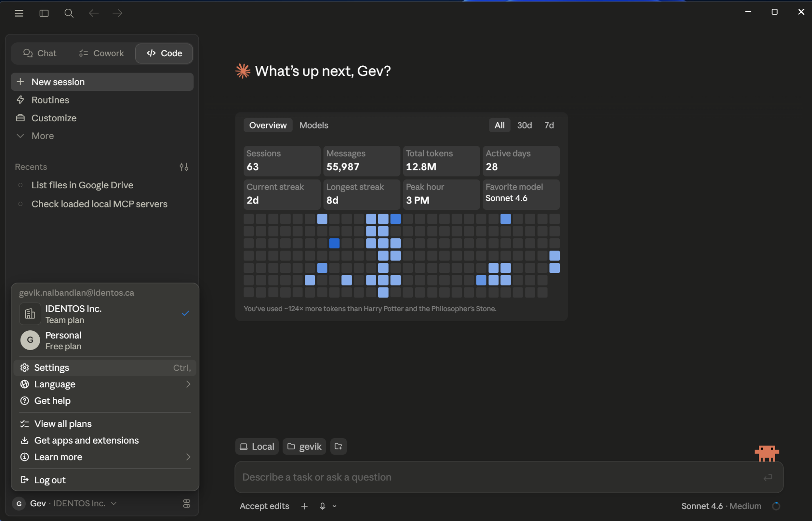Go back with the left arrow

click(94, 13)
